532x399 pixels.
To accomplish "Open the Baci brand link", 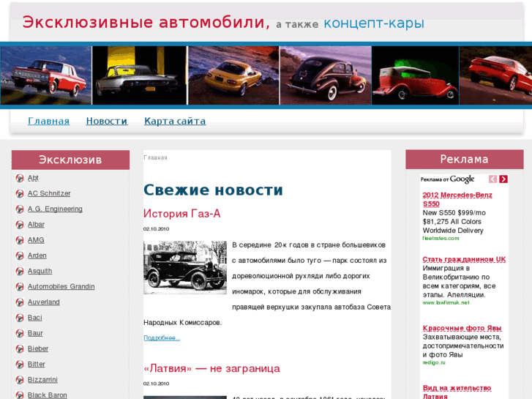I will 35,318.
